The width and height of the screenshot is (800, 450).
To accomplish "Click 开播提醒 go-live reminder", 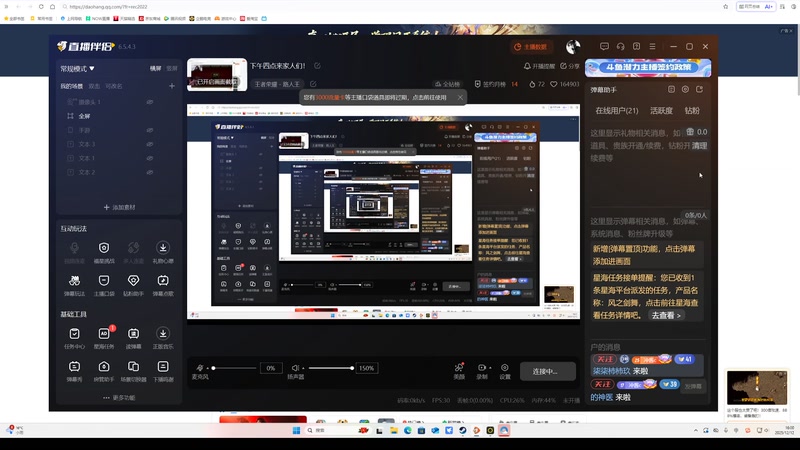I will [x=539, y=66].
